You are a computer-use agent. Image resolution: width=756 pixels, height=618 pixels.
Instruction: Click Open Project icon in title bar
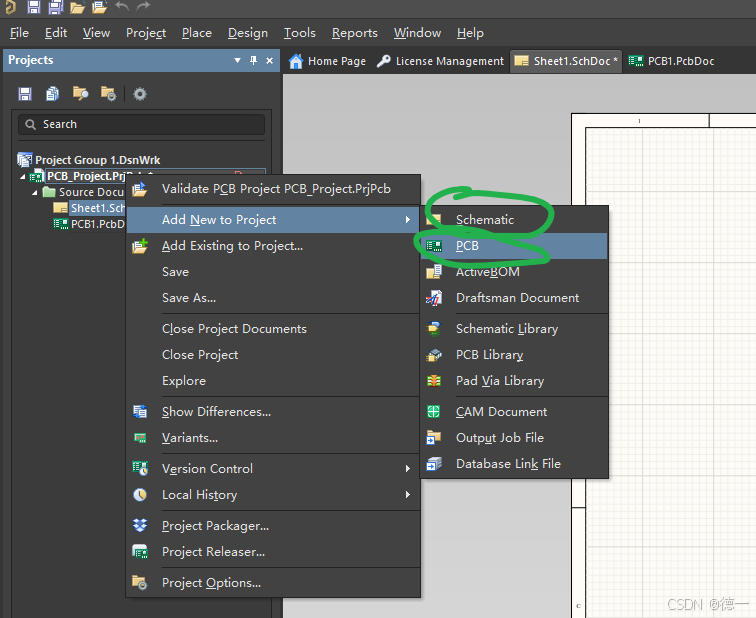[x=99, y=7]
